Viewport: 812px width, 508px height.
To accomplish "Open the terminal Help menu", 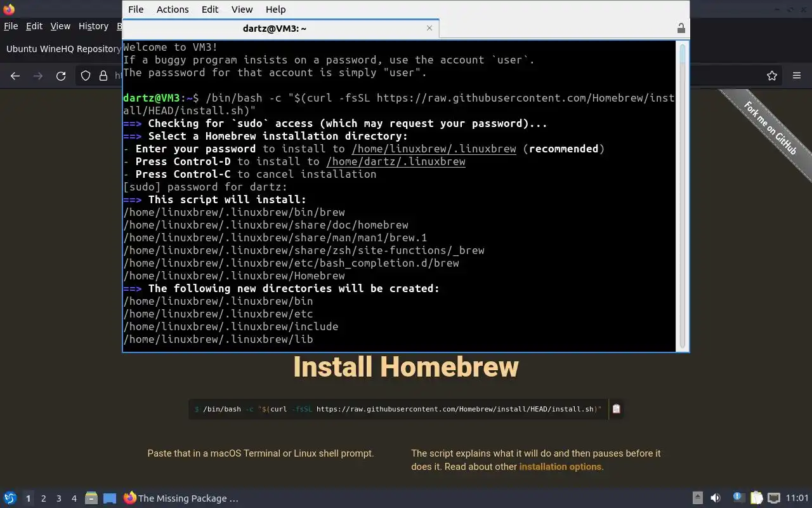I will (x=275, y=10).
